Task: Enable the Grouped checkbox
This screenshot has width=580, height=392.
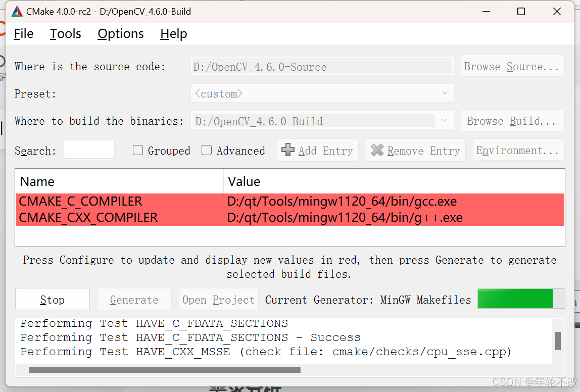Action: click(x=138, y=150)
